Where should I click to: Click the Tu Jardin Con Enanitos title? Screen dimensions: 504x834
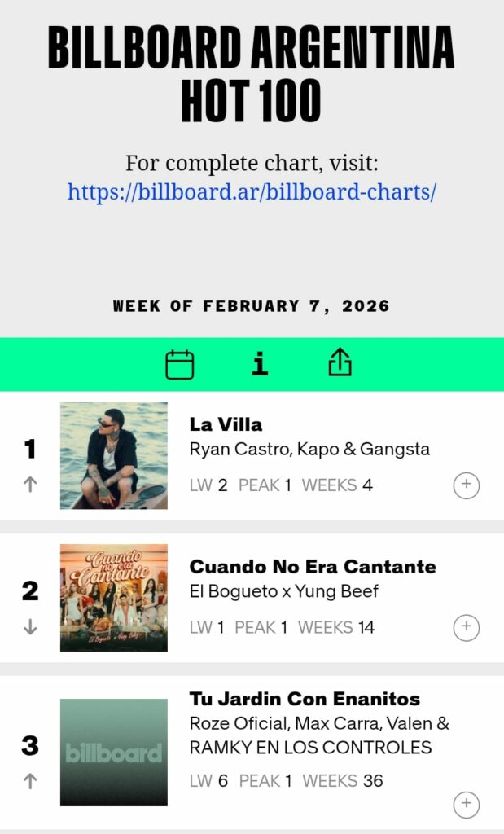point(305,699)
